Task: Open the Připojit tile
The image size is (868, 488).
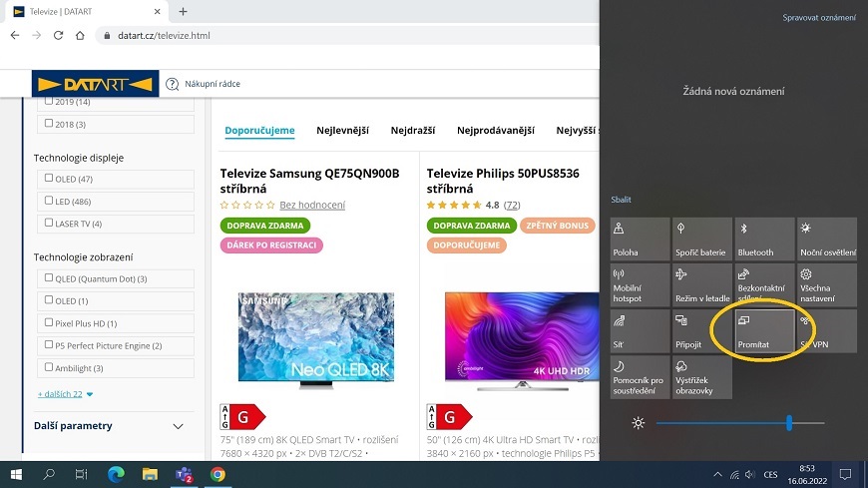Action: 702,331
